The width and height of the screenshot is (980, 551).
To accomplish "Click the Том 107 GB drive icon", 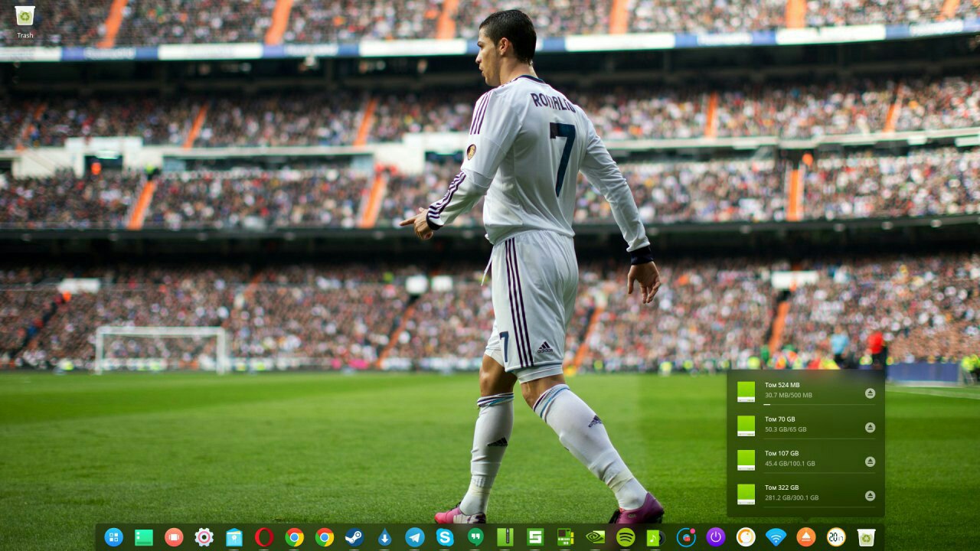I will [746, 460].
